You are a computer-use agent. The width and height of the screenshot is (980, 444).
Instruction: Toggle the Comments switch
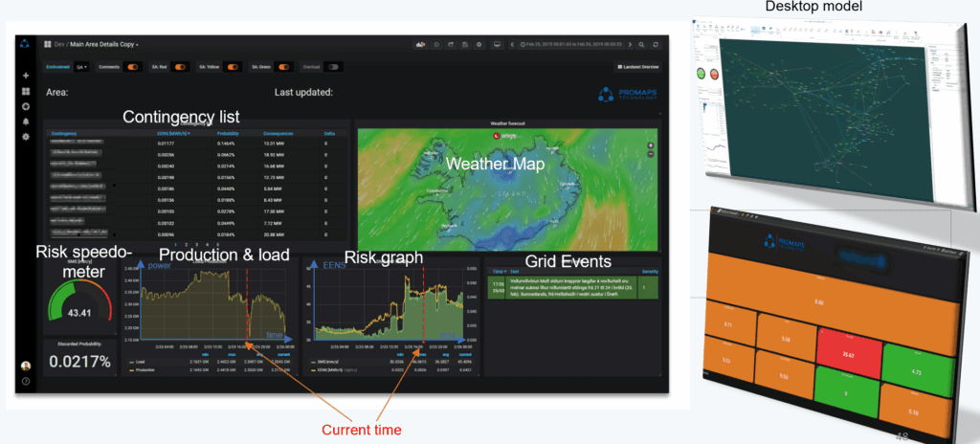coord(132,67)
